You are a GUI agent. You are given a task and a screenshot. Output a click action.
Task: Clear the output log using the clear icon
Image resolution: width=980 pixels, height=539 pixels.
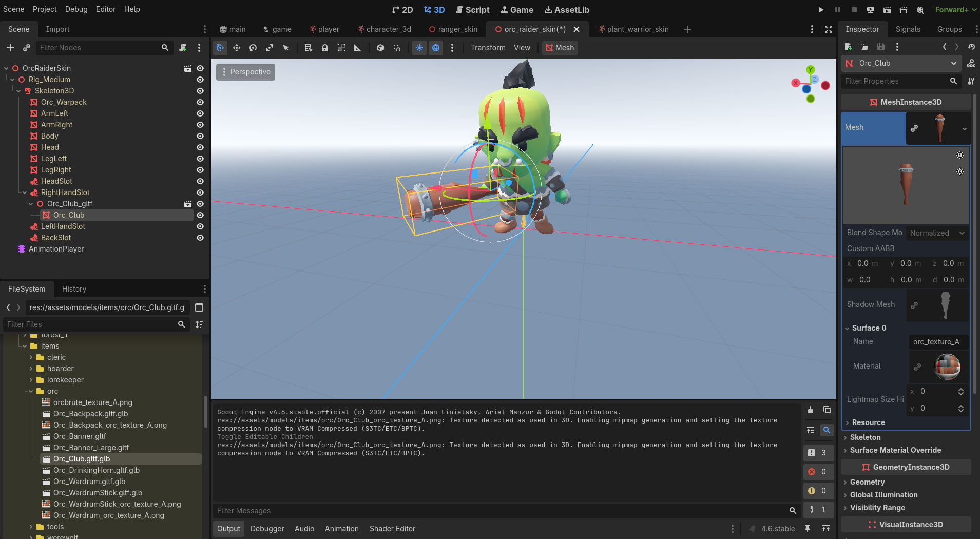click(x=811, y=410)
